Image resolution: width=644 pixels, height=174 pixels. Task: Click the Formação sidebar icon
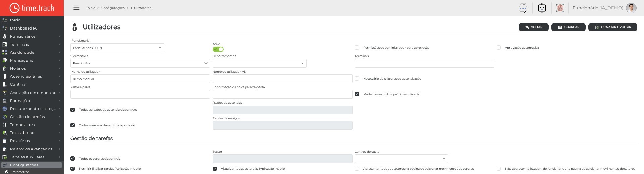coord(5,101)
